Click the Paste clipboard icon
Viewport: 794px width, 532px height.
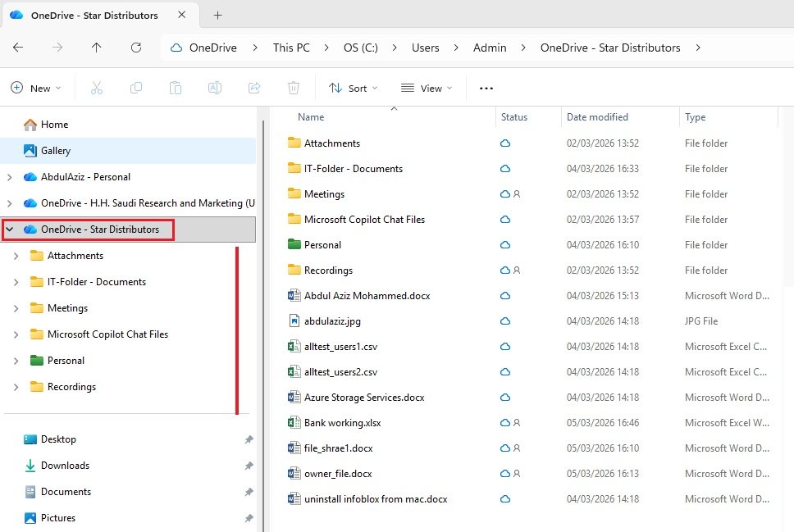pyautogui.click(x=176, y=88)
